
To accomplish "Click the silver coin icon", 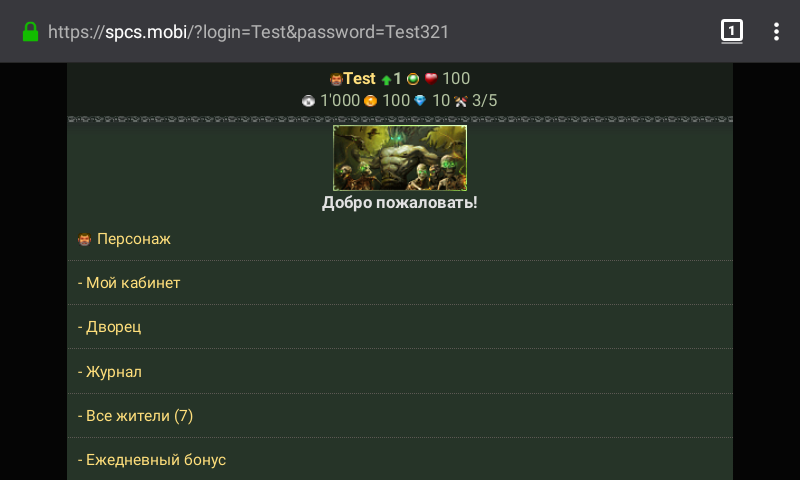I will click(x=309, y=101).
